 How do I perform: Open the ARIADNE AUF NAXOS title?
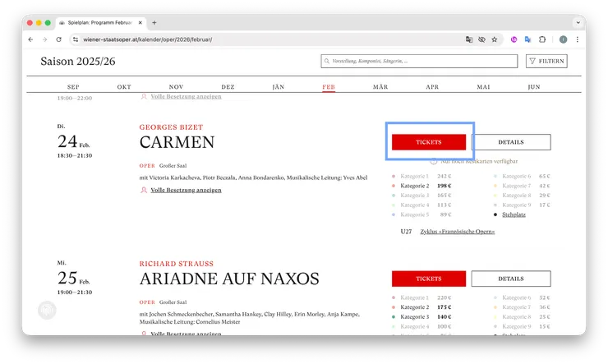point(229,279)
